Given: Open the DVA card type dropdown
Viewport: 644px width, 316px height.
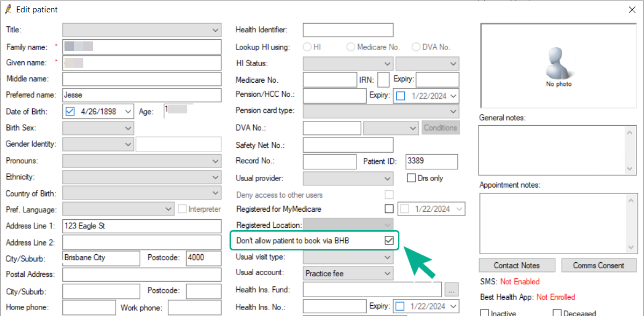Looking at the screenshot, I should [391, 127].
